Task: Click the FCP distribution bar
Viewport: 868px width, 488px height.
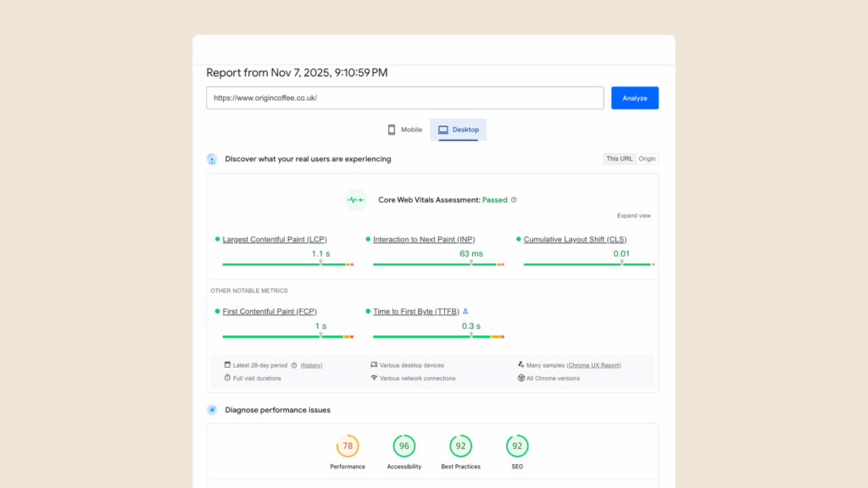Action: [x=288, y=336]
